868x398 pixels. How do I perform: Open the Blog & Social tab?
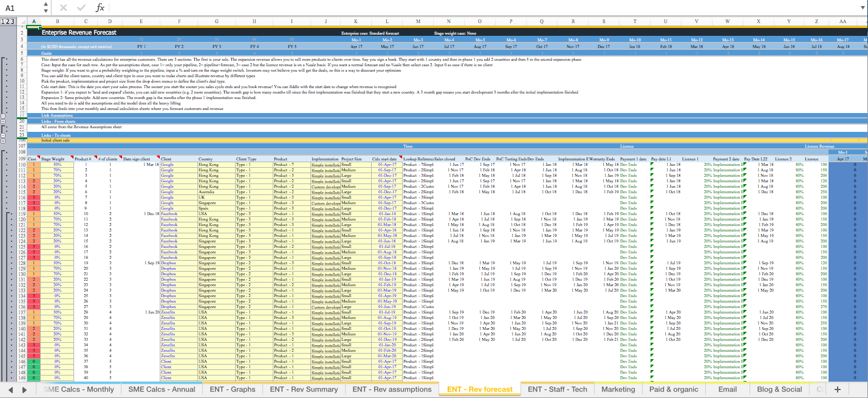779,389
